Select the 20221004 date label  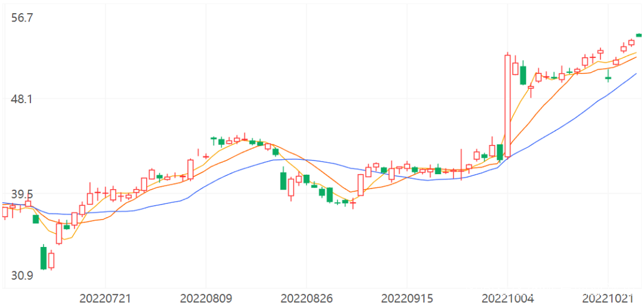click(507, 298)
